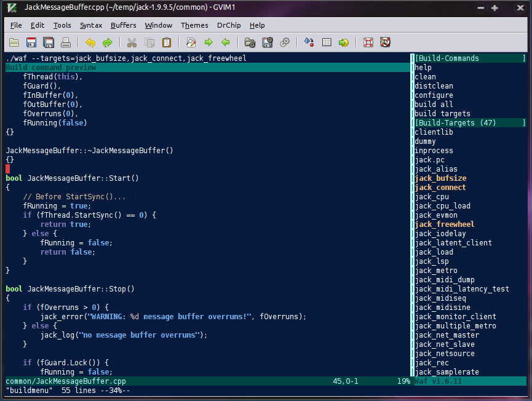Screen dimensions: 532x401
Task: Toggle the highlighted jack_connect target
Action: 440,187
